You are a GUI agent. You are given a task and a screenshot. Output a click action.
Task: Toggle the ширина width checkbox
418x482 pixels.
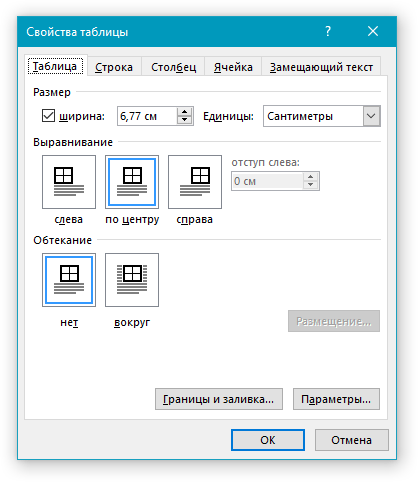pos(48,116)
